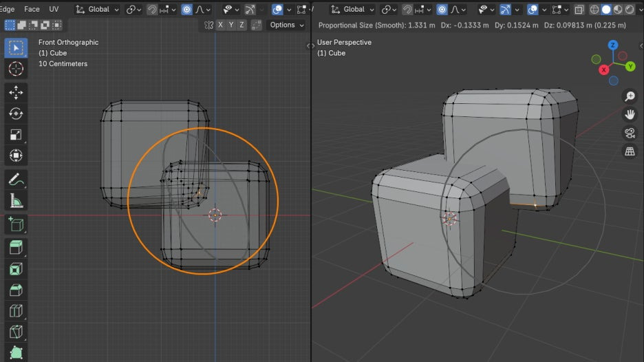
Task: Click the Bevel tool icon
Action: pos(16,290)
